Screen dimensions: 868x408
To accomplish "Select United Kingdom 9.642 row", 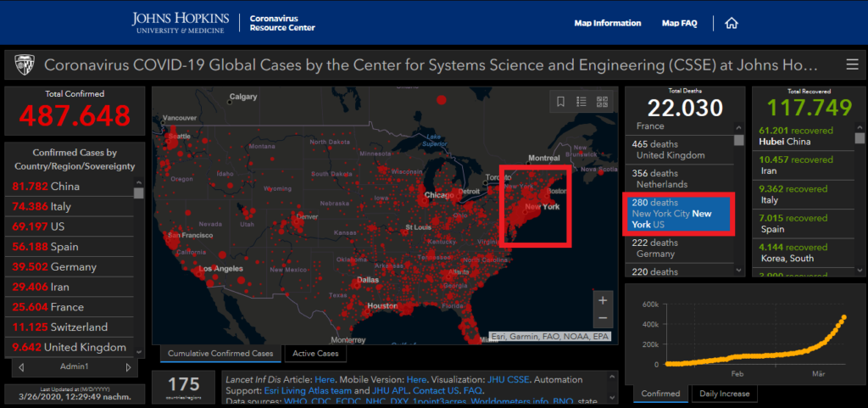I will click(x=70, y=348).
